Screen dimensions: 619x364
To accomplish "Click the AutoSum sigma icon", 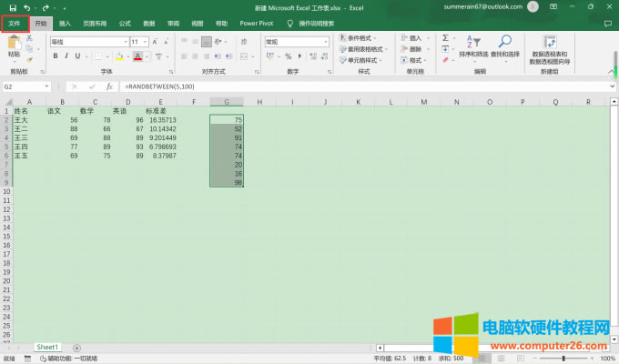I will click(446, 39).
